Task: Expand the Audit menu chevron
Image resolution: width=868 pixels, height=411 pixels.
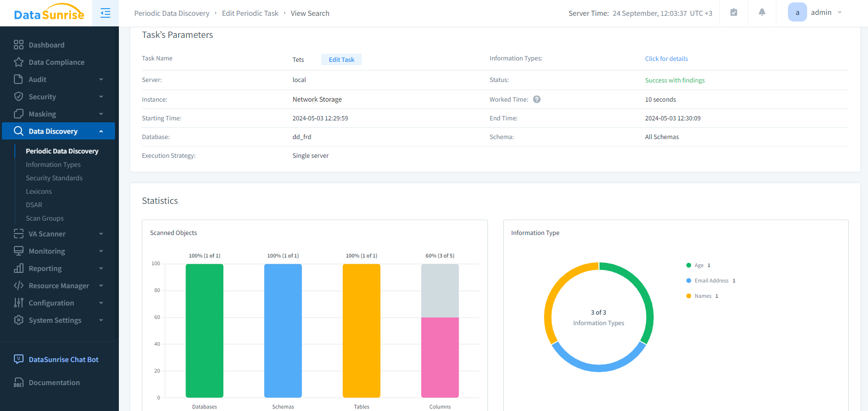Action: 101,79
